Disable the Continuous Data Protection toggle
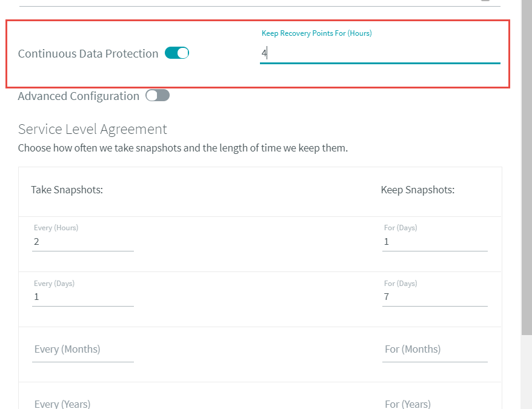Viewport: 532px width, 409px height. click(x=177, y=53)
